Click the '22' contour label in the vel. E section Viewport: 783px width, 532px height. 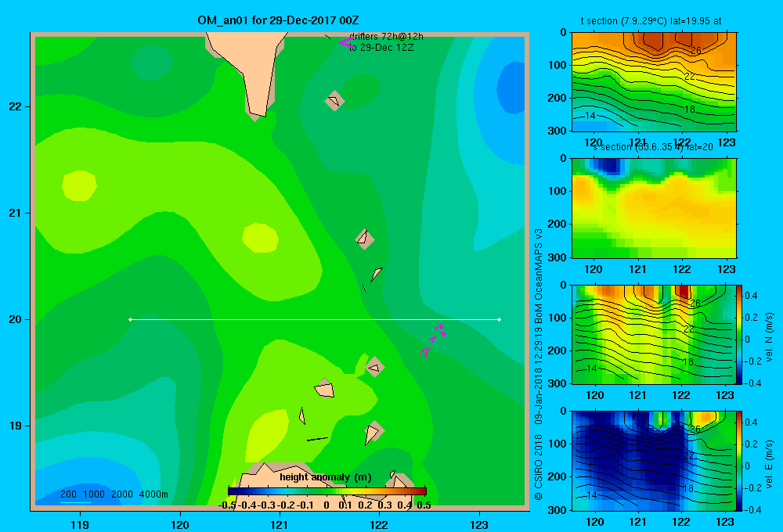pyautogui.click(x=689, y=455)
